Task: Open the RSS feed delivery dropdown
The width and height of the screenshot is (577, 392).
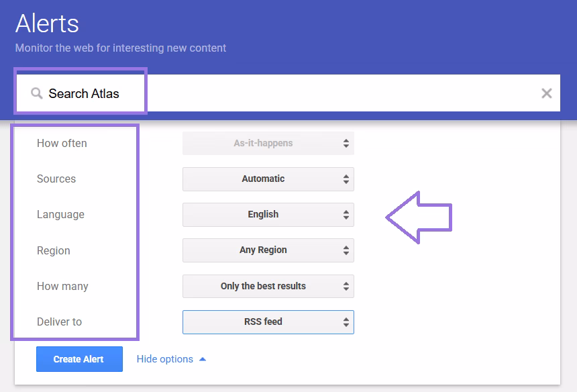Action: [268, 322]
